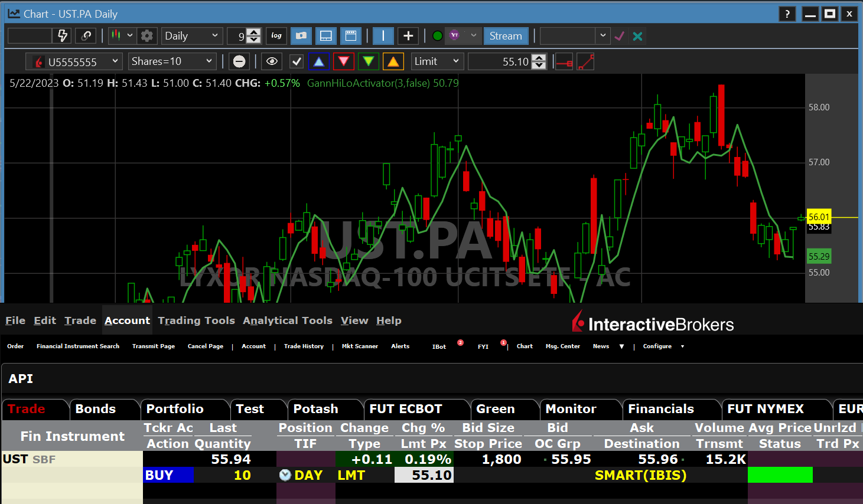Click the blue up-triangle order button

(x=319, y=61)
